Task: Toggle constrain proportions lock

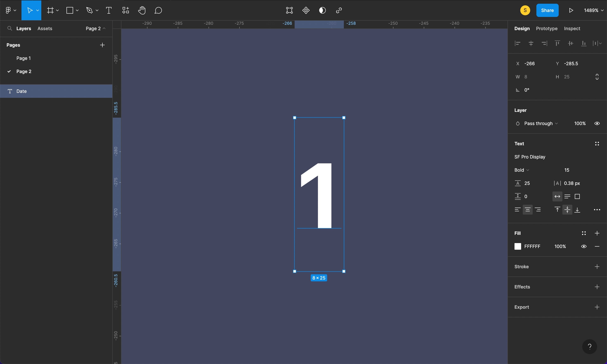Action: [x=597, y=77]
